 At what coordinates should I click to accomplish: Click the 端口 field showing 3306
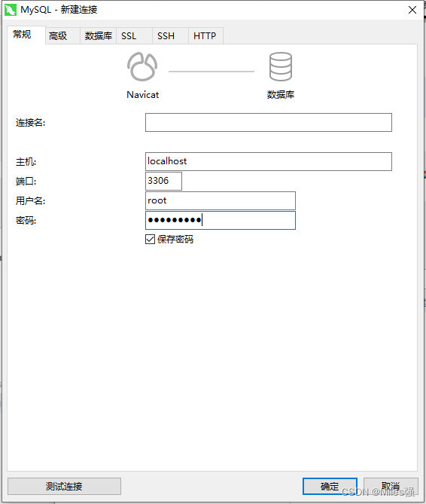(163, 181)
